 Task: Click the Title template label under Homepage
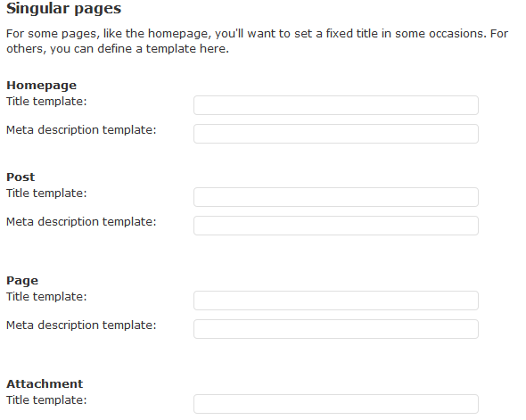click(x=46, y=102)
